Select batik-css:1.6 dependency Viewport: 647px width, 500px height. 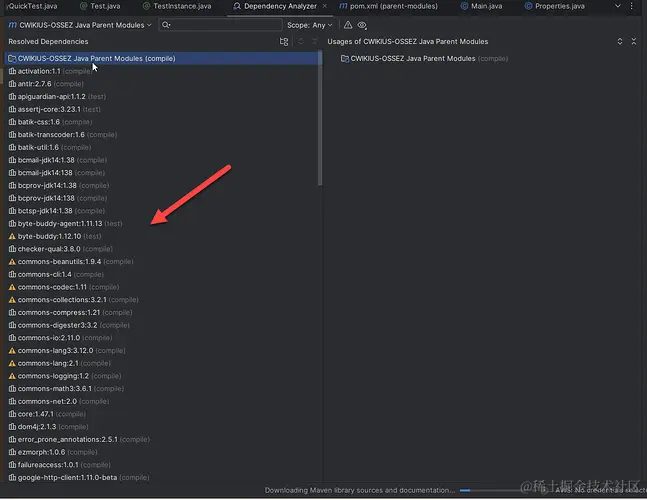coord(50,122)
